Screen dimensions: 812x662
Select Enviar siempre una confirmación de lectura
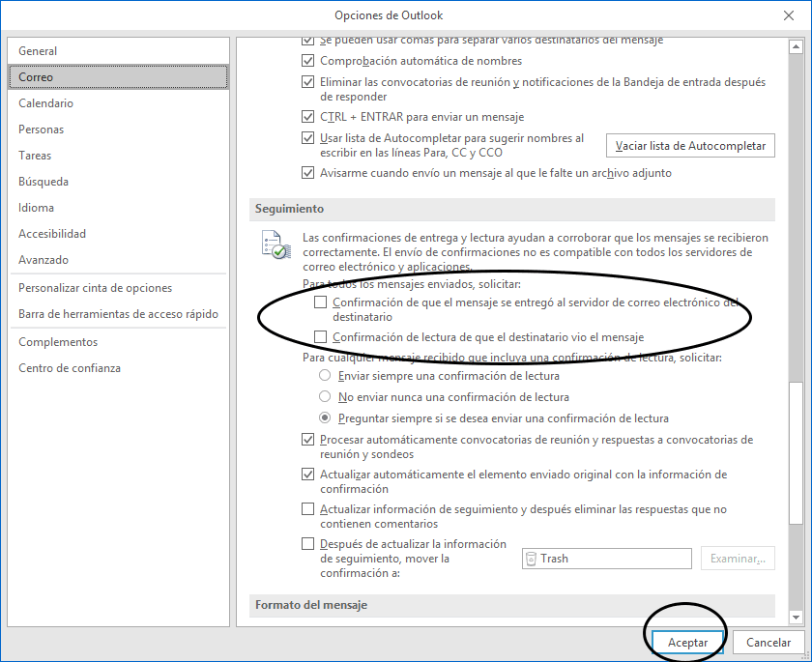tap(325, 375)
